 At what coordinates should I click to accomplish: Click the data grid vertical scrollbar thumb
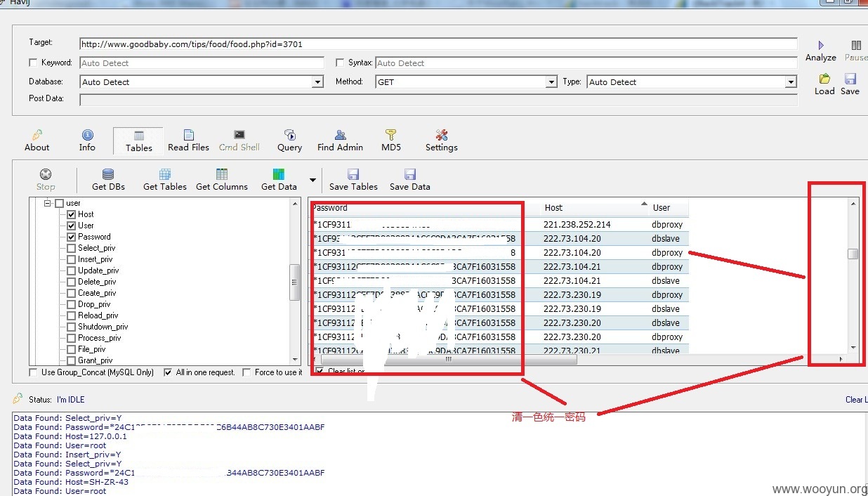pos(853,254)
